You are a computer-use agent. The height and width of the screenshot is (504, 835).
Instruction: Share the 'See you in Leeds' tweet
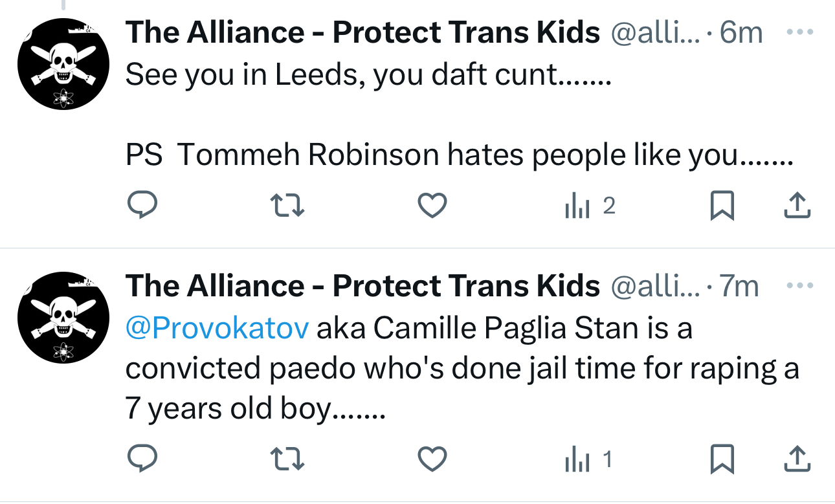797,206
